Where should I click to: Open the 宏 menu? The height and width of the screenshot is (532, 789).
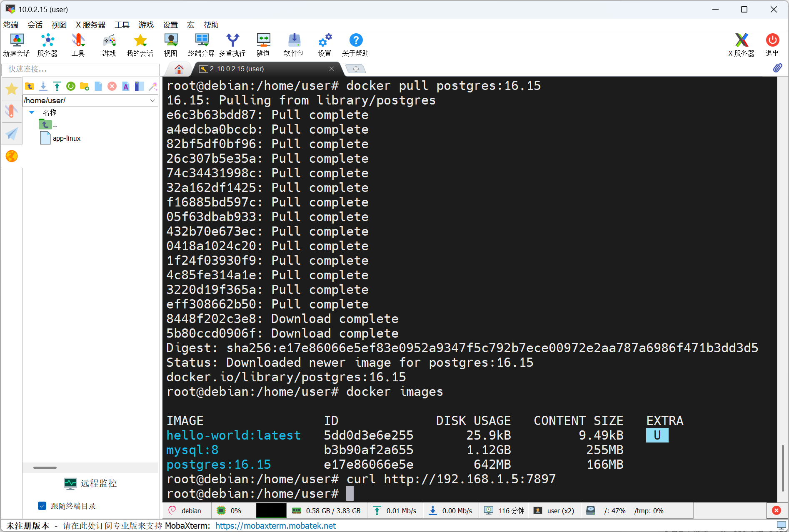point(191,25)
